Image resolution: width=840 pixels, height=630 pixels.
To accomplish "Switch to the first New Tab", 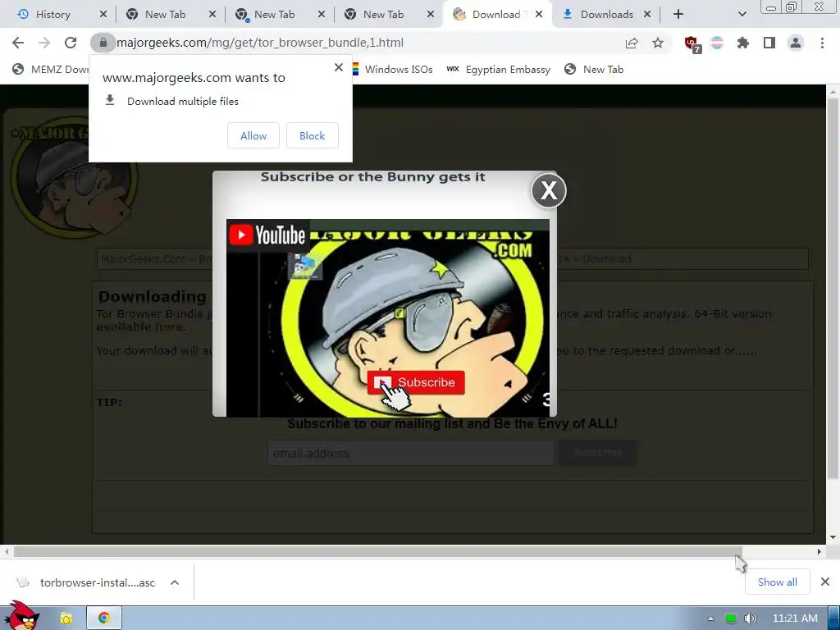I will [x=165, y=15].
